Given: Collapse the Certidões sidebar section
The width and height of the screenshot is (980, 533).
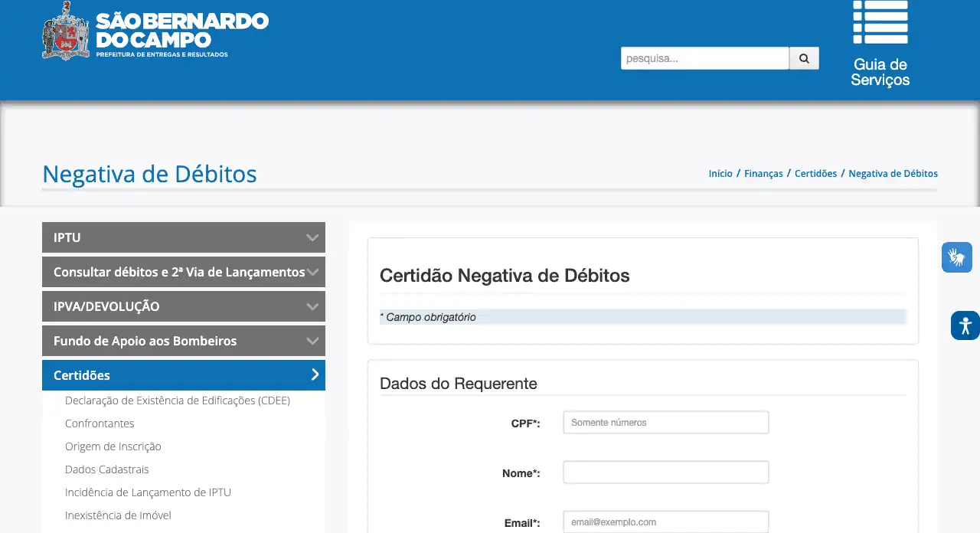Looking at the screenshot, I should [x=184, y=375].
